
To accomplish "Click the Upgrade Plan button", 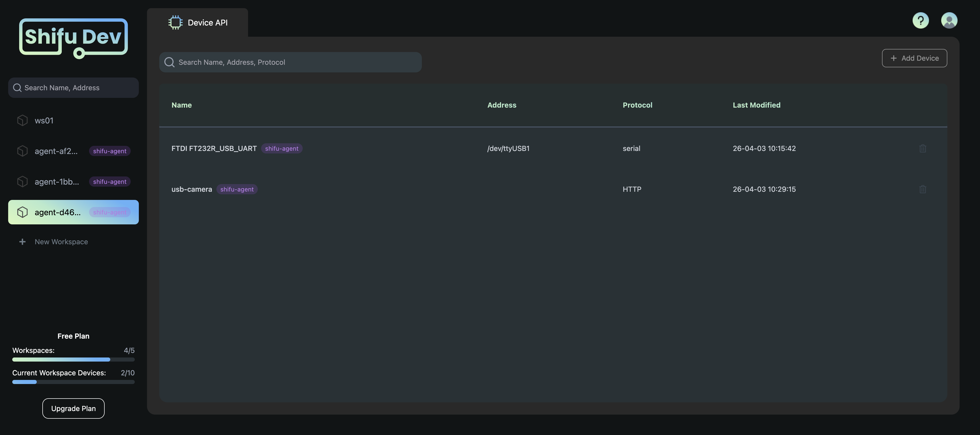I will pos(73,408).
